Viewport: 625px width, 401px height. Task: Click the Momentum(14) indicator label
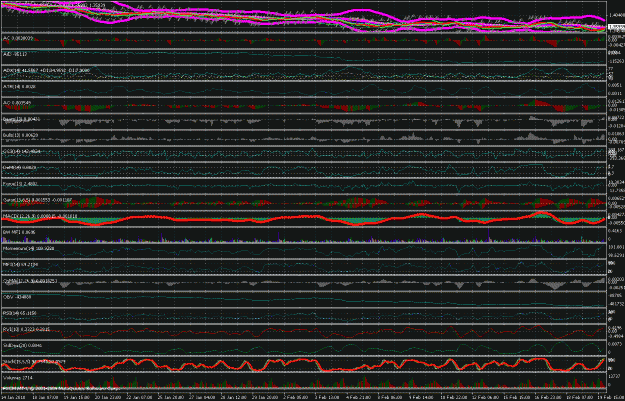[x=29, y=248]
